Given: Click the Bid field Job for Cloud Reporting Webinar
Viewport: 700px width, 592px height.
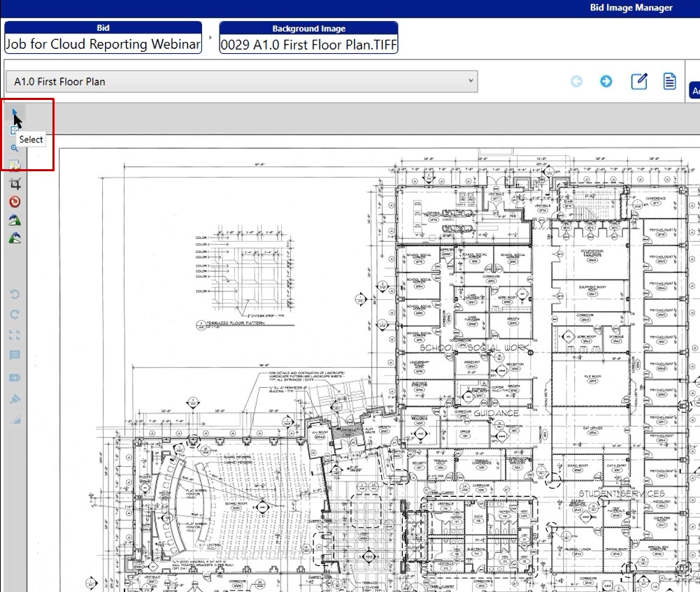Looking at the screenshot, I should coord(103,44).
